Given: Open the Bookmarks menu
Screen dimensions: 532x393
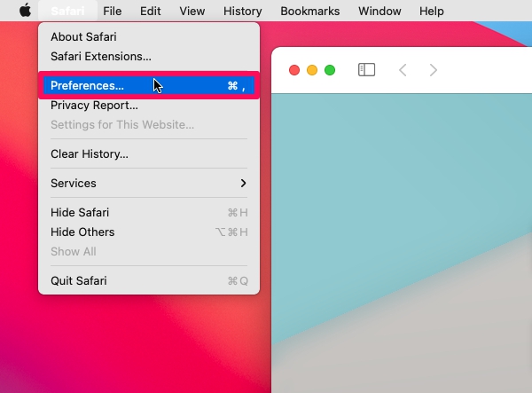Looking at the screenshot, I should point(310,11).
